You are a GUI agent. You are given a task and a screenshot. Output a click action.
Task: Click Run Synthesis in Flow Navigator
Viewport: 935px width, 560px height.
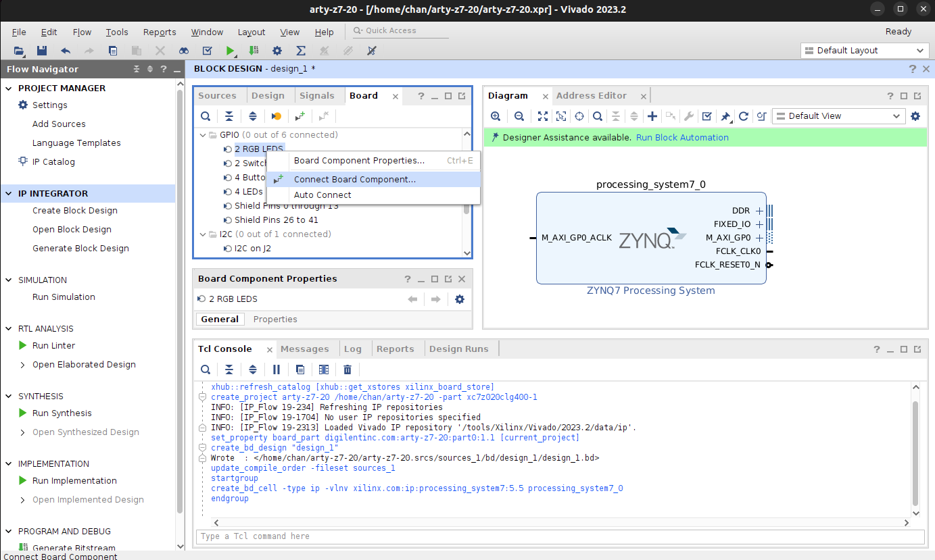[62, 413]
